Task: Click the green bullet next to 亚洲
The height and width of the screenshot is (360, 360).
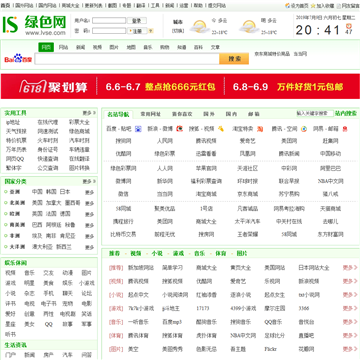Action: [6, 192]
